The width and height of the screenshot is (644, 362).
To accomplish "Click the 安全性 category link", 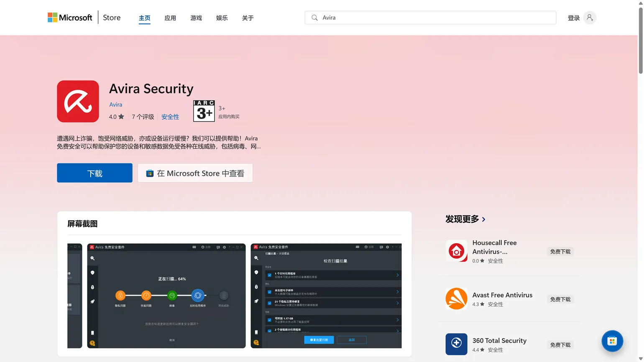I will (x=170, y=117).
